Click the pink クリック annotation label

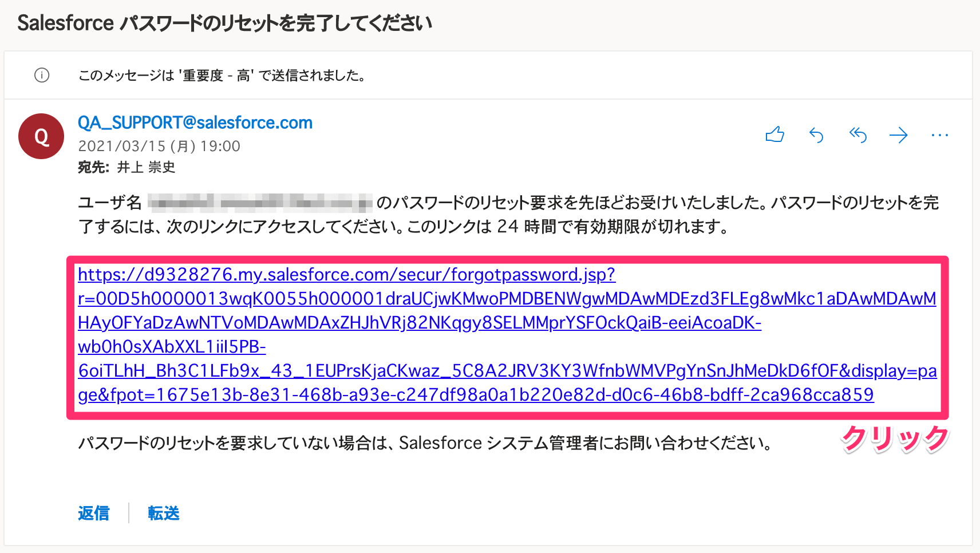coord(895,439)
